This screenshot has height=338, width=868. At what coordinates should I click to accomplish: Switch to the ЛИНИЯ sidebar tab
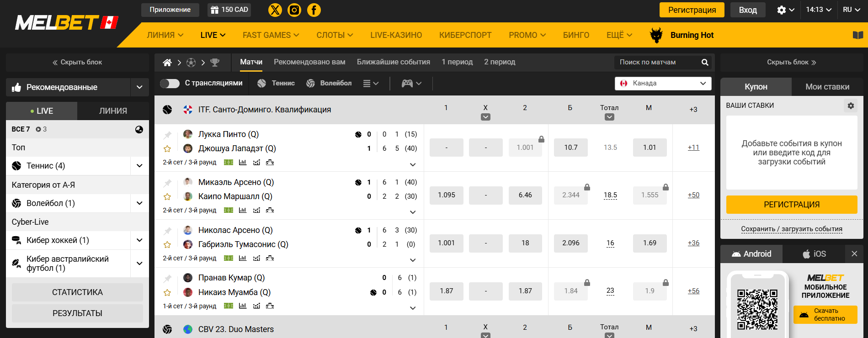click(113, 111)
